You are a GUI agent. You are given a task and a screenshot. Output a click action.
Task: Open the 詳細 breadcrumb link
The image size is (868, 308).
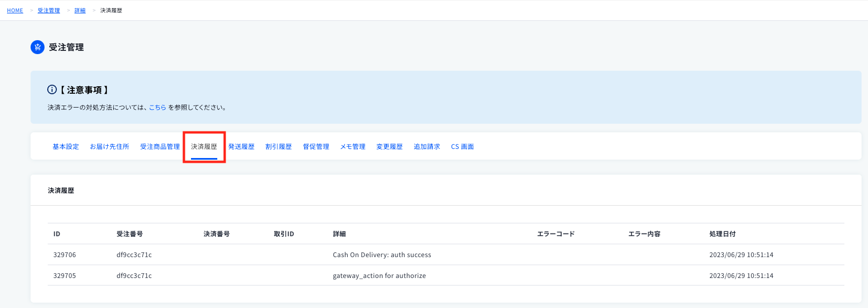click(x=80, y=11)
